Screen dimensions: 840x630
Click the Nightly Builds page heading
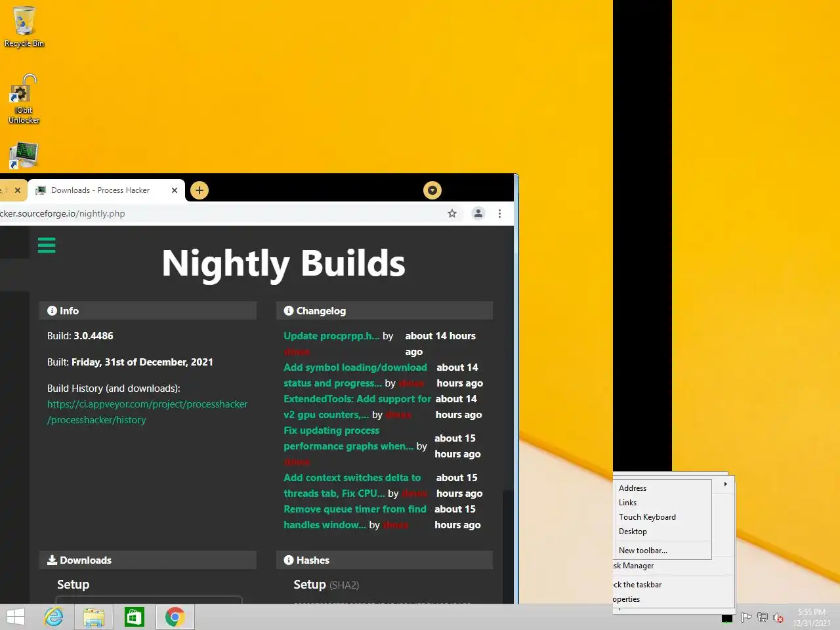[283, 263]
